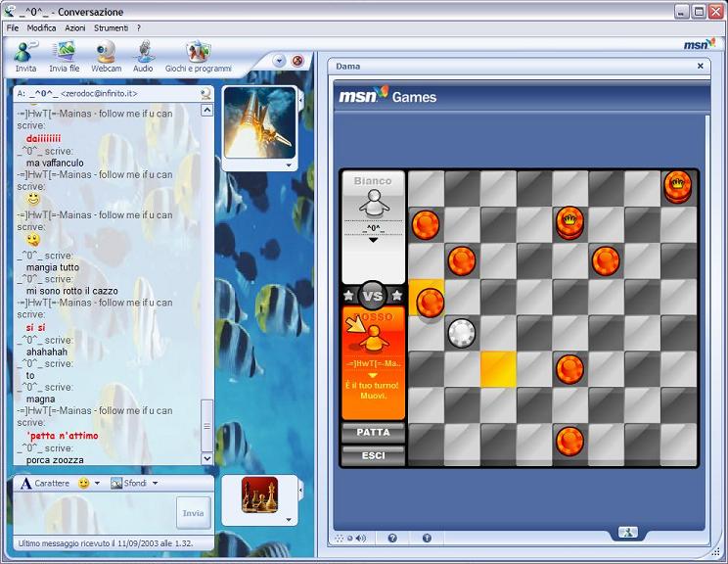Click the Sfondi backgrounds button
This screenshot has height=564, width=728.
(x=128, y=483)
